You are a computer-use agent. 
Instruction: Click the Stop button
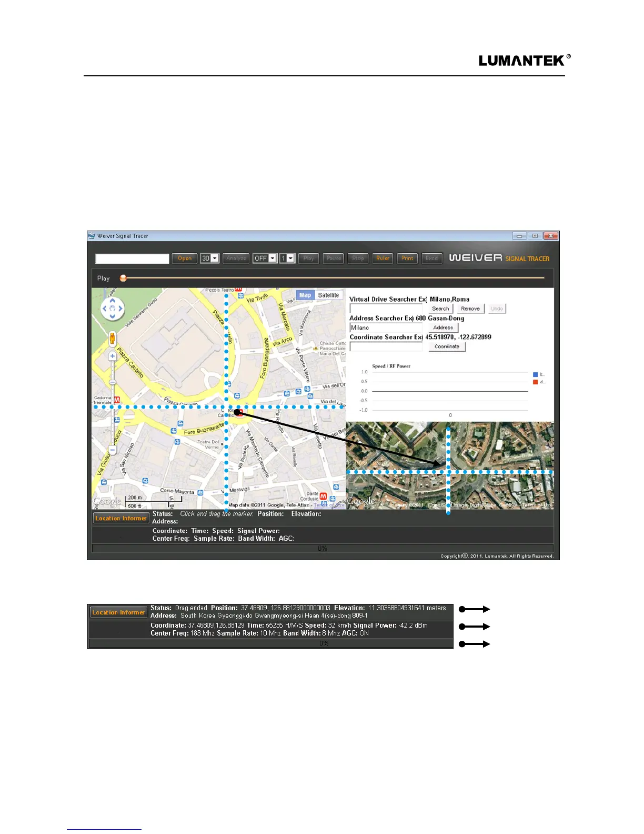coord(358,259)
